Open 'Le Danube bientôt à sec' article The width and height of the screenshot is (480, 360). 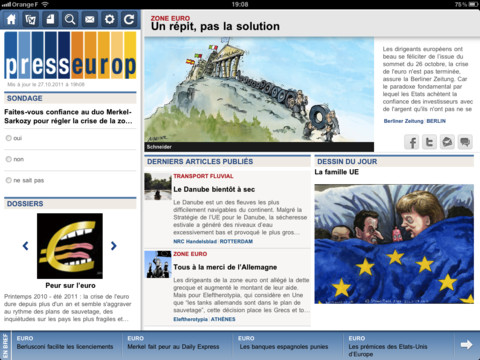coord(214,189)
